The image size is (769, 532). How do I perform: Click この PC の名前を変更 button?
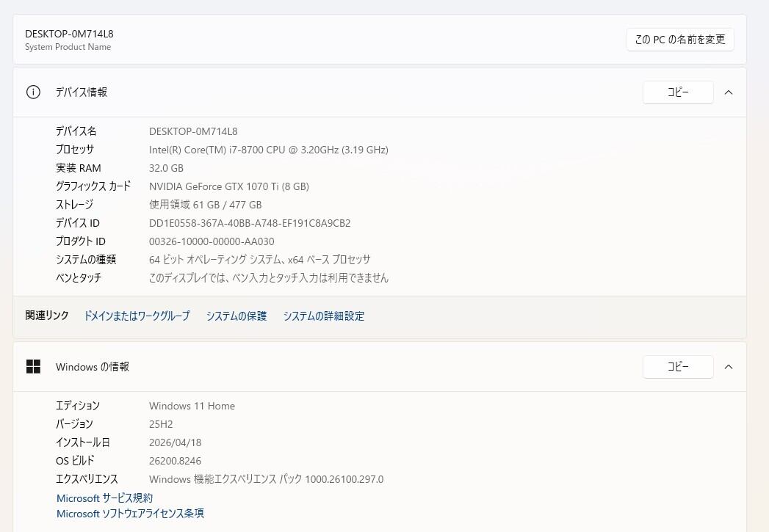point(680,39)
